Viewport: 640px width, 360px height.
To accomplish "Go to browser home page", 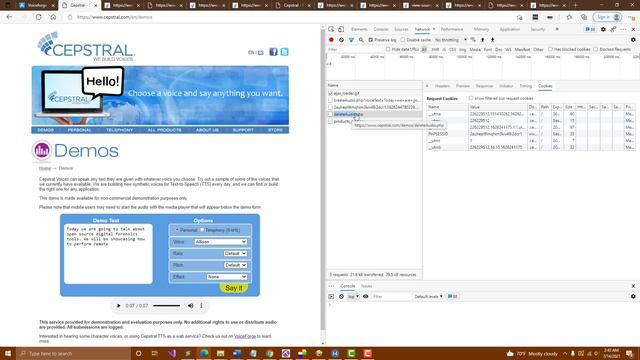I will [x=53, y=17].
